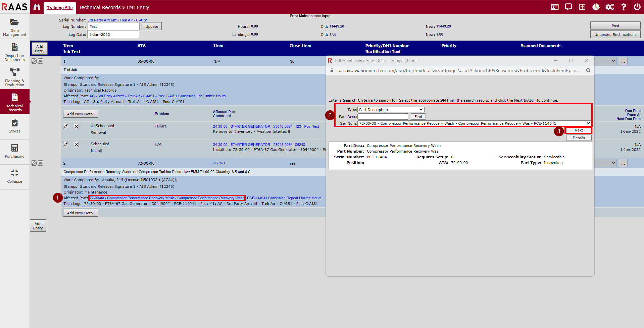Screen dimensions: 644x328
Task: Open Inspection Documents in sidebar
Action: click(x=14, y=52)
